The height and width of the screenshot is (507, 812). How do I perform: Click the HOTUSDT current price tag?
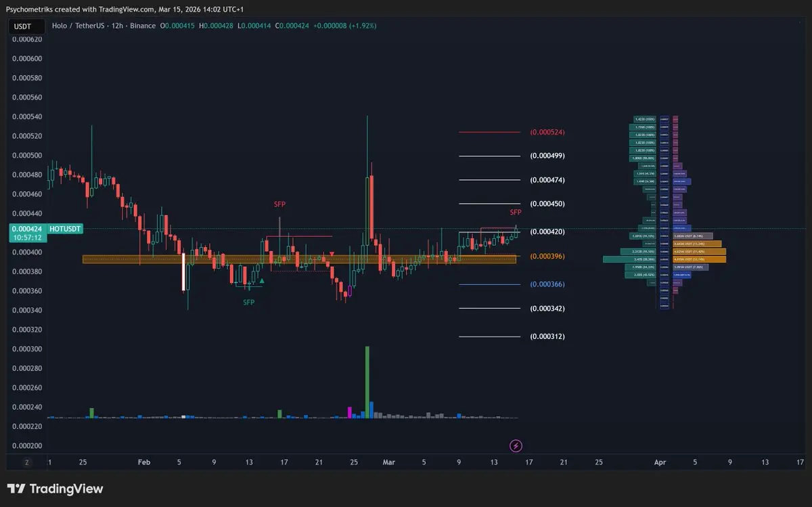[x=65, y=229]
